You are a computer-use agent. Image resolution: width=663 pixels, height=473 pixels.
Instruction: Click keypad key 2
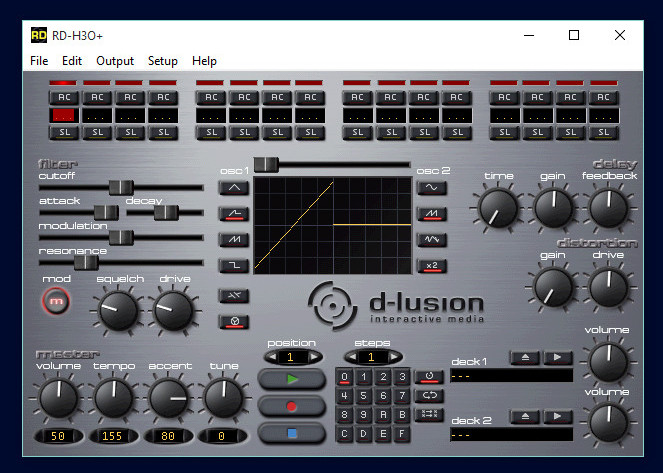tap(383, 377)
